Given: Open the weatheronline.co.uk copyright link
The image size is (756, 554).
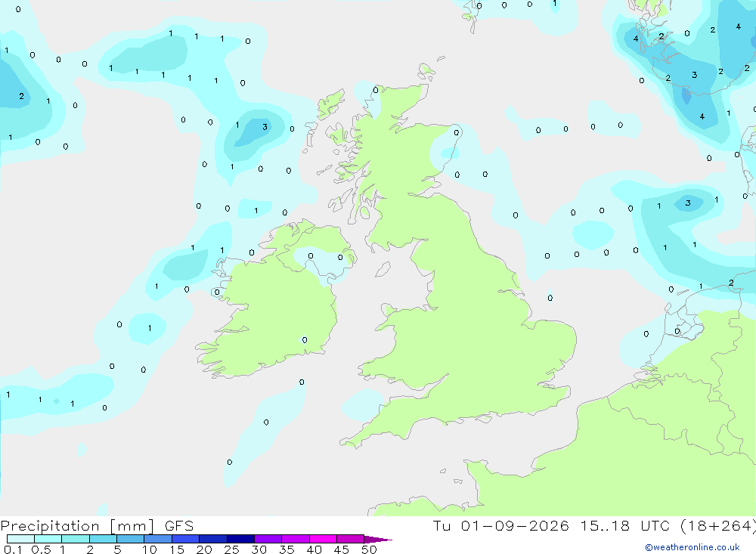Looking at the screenshot, I should pos(692,547).
